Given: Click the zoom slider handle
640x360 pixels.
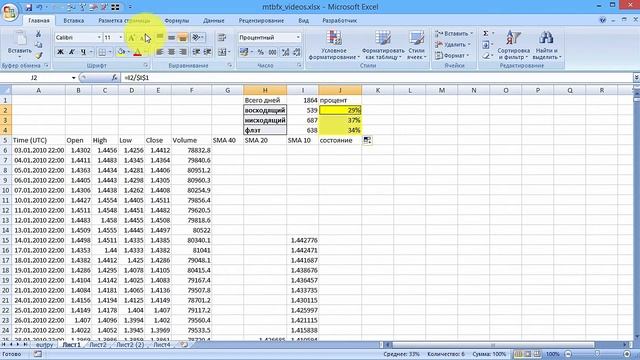Looking at the screenshot, I should pos(597,354).
